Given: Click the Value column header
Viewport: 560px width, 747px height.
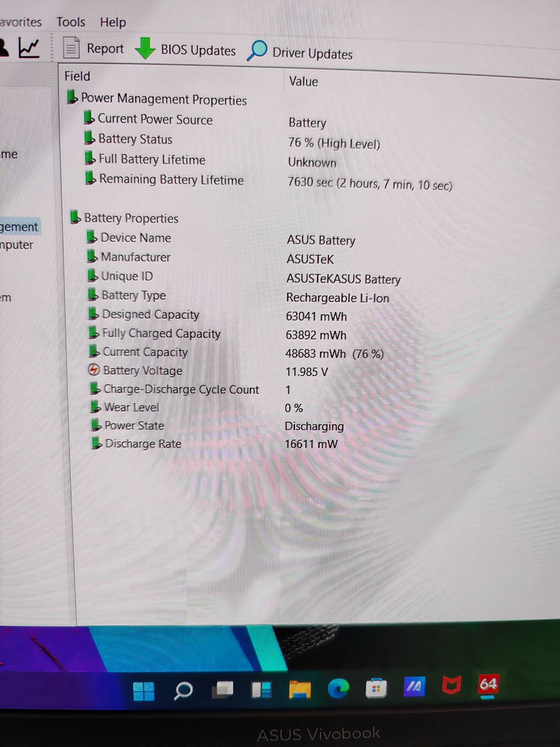Looking at the screenshot, I should pyautogui.click(x=304, y=82).
